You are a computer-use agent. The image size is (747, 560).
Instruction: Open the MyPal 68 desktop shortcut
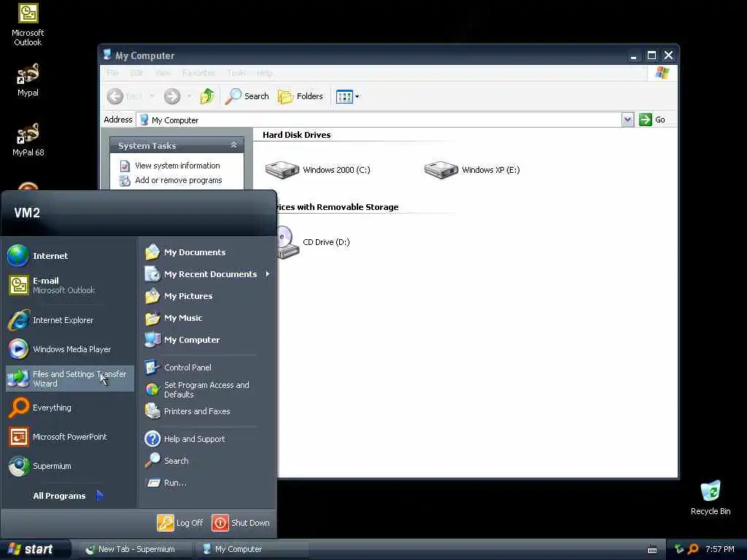(x=28, y=140)
